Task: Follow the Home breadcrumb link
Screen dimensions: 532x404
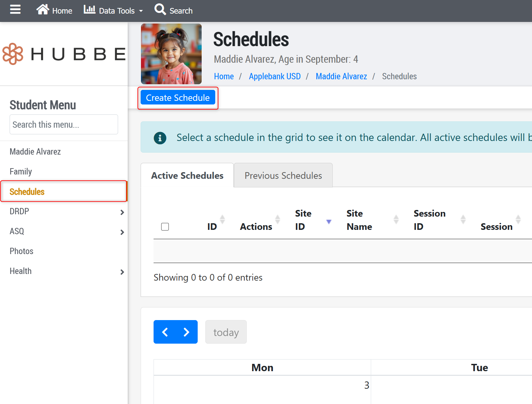Action: click(224, 76)
